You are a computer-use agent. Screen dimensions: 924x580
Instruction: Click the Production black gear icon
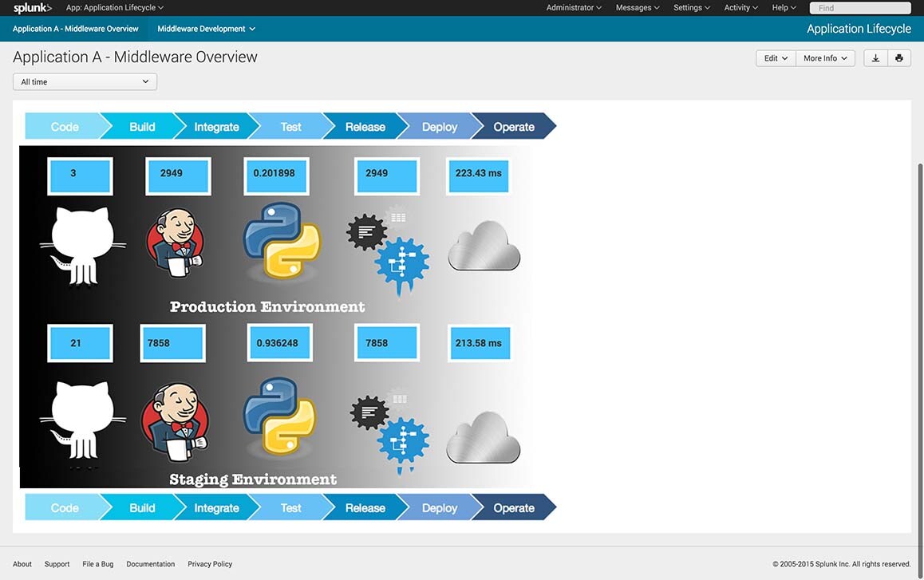366,232
